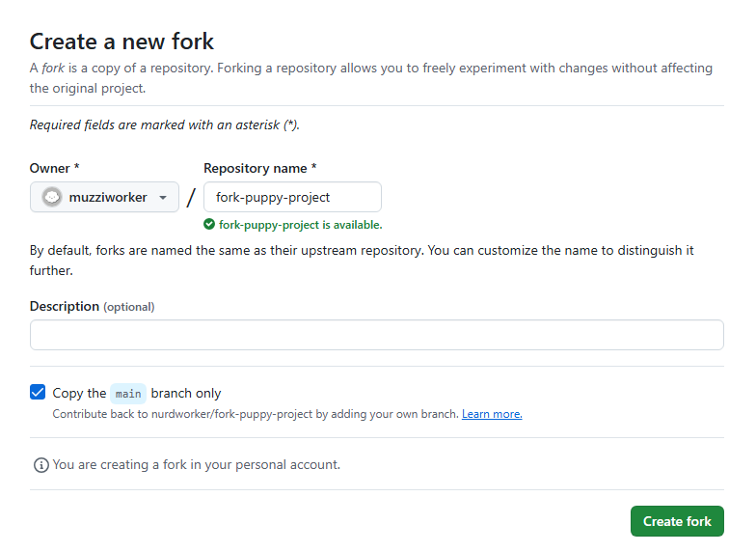Open the Learn more link
756x552 pixels.
point(492,414)
